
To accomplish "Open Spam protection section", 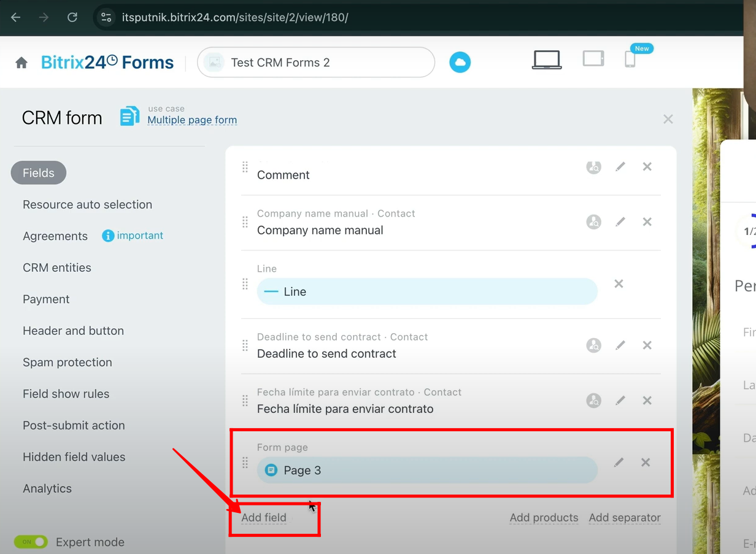I will tap(67, 362).
